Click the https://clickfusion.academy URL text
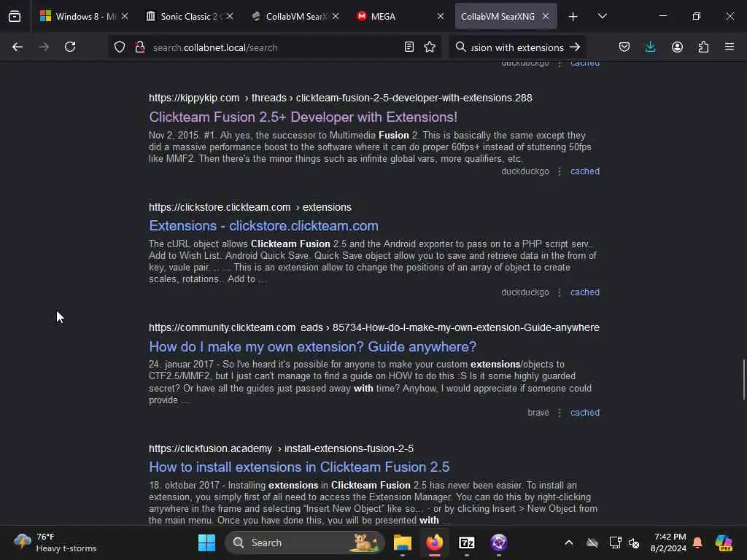The height and width of the screenshot is (560, 747). [x=210, y=449]
